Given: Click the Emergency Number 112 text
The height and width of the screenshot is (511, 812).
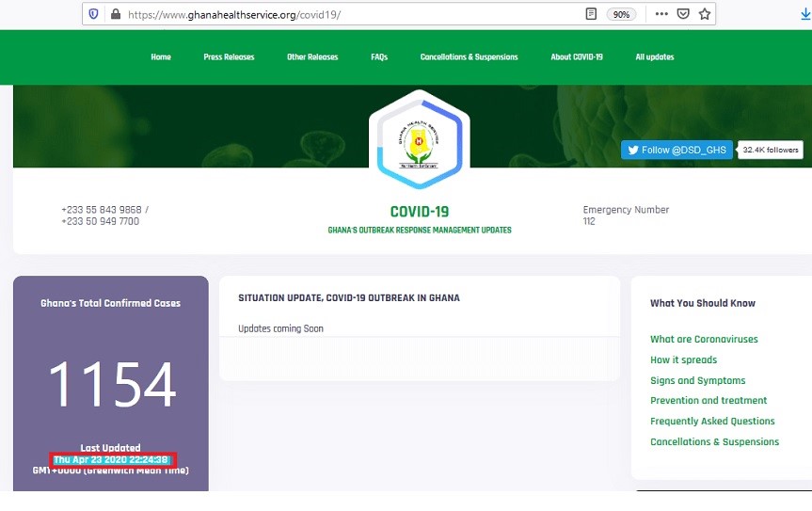Looking at the screenshot, I should [x=626, y=216].
